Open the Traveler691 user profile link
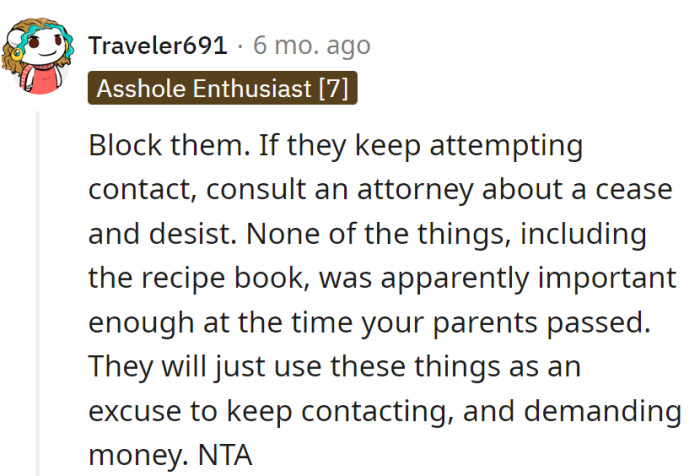Viewport: 700px width, 476px height. (x=158, y=46)
